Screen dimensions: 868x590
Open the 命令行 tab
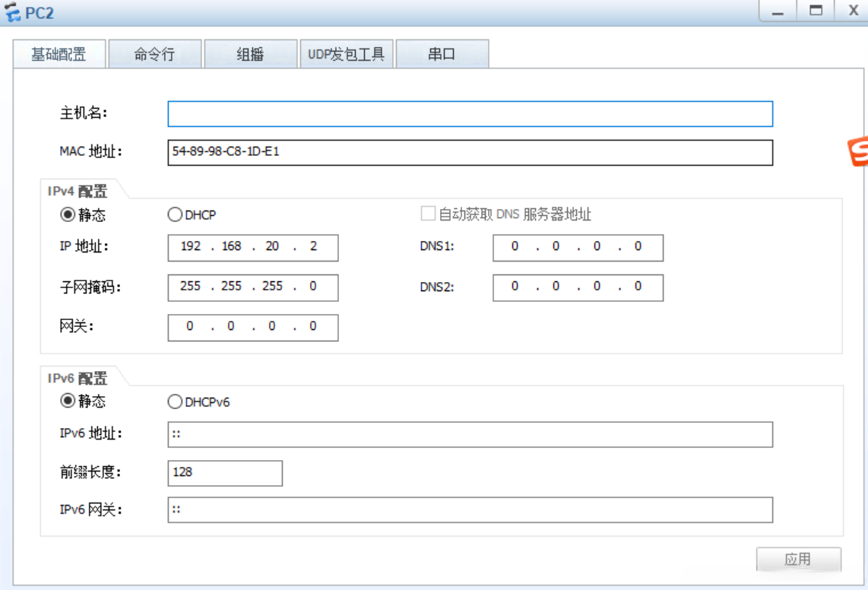coord(155,54)
